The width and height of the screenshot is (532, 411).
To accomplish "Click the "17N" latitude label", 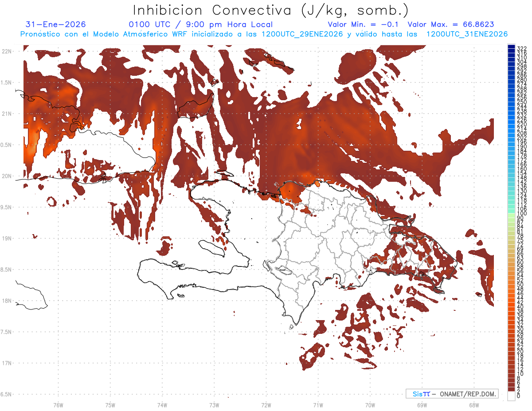I will tap(7, 363).
